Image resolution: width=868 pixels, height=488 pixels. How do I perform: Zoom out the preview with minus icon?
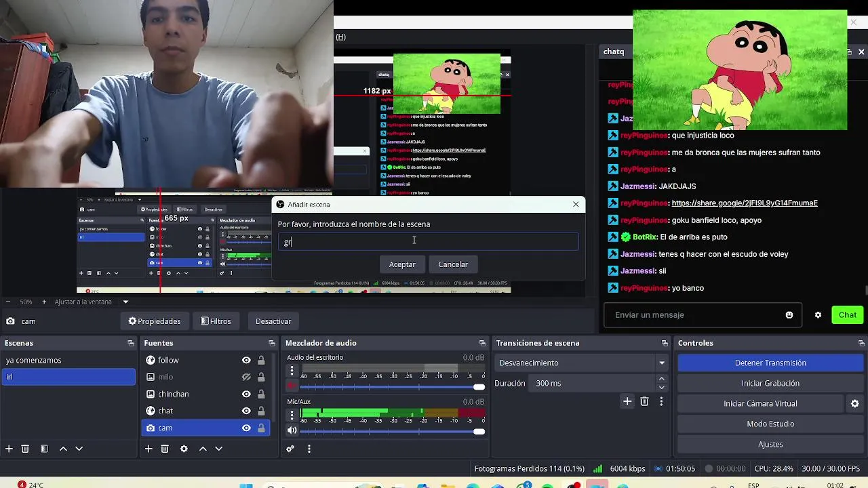pyautogui.click(x=8, y=302)
